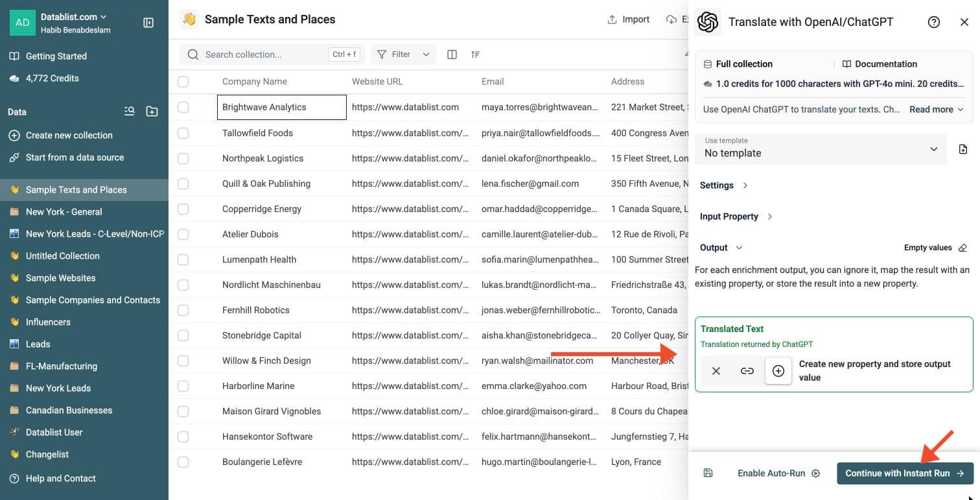
Task: Collapse the Output section
Action: (x=721, y=248)
